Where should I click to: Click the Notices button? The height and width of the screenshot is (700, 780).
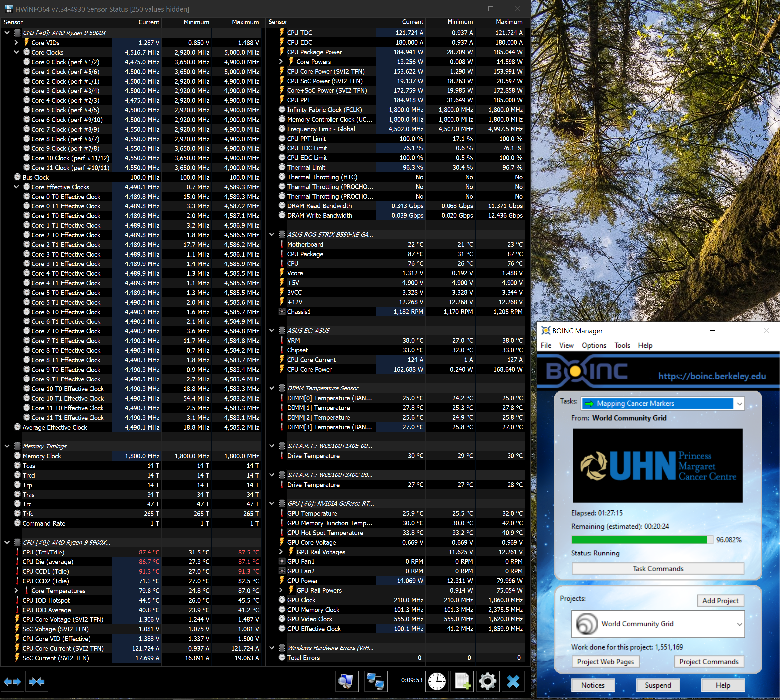click(x=593, y=685)
